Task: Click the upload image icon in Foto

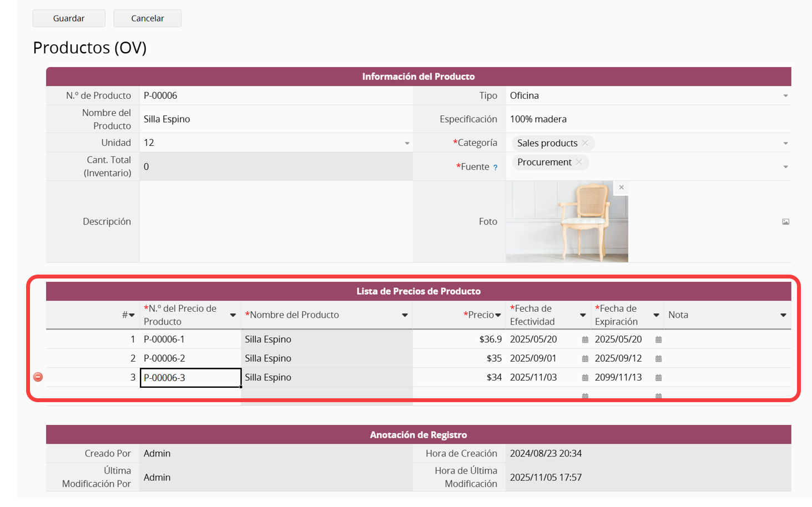Action: coord(785,222)
